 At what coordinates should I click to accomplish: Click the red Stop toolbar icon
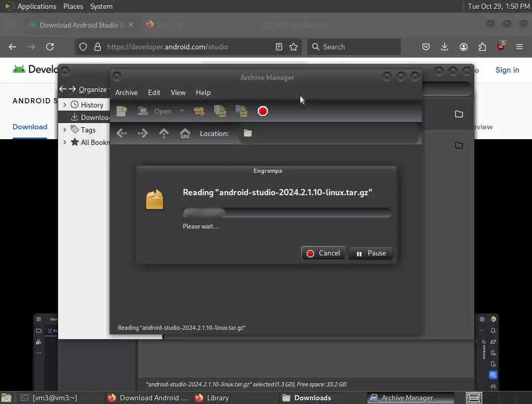point(262,111)
